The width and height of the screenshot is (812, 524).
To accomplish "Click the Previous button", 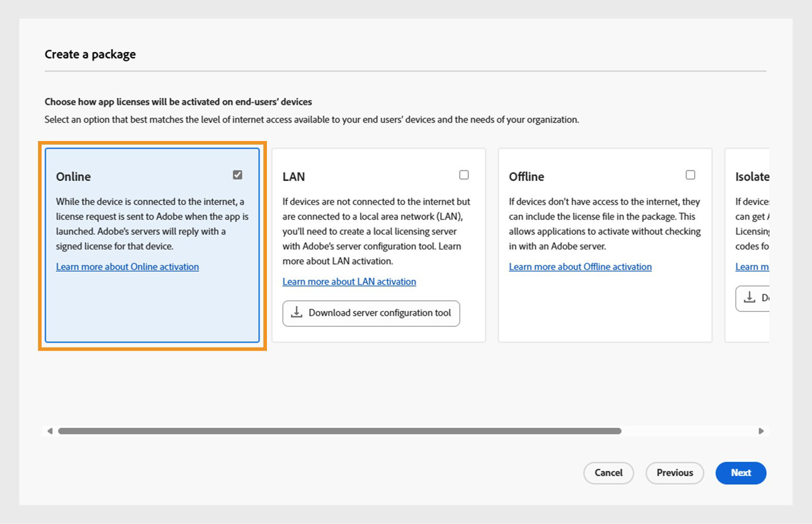I will pos(674,473).
